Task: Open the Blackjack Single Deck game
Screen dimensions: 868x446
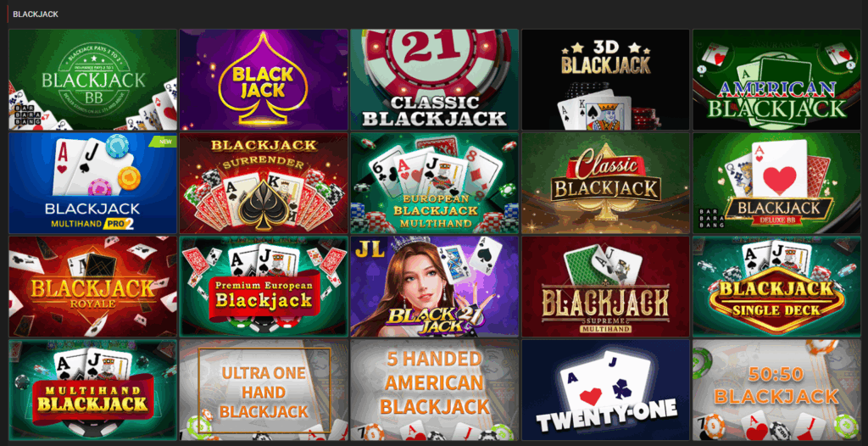Action: 776,287
